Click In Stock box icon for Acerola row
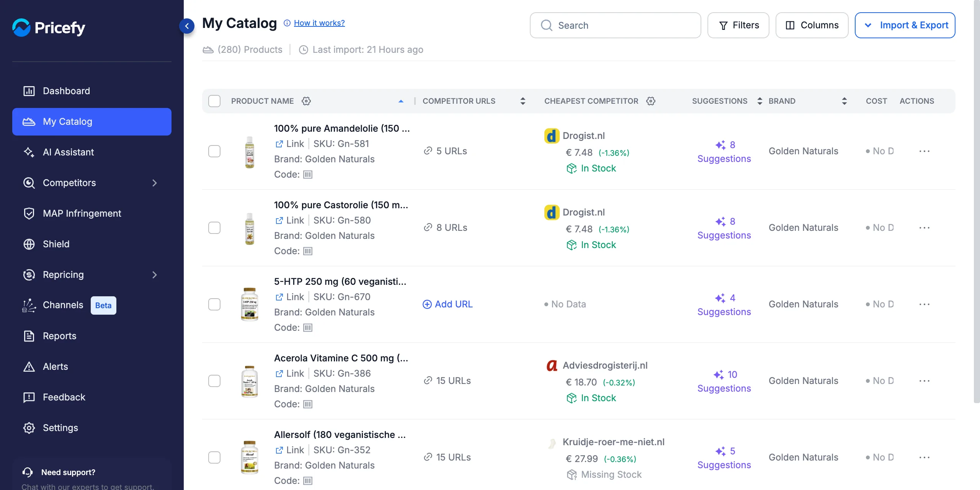 [572, 398]
